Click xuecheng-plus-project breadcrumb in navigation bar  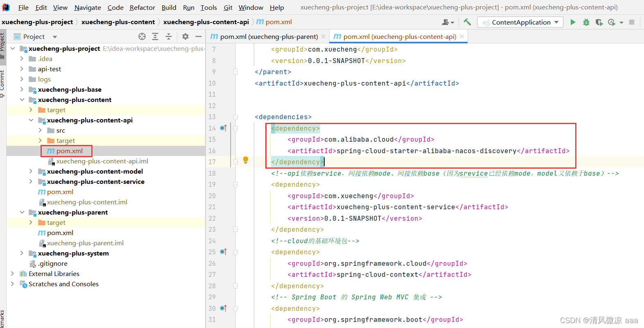(x=37, y=22)
